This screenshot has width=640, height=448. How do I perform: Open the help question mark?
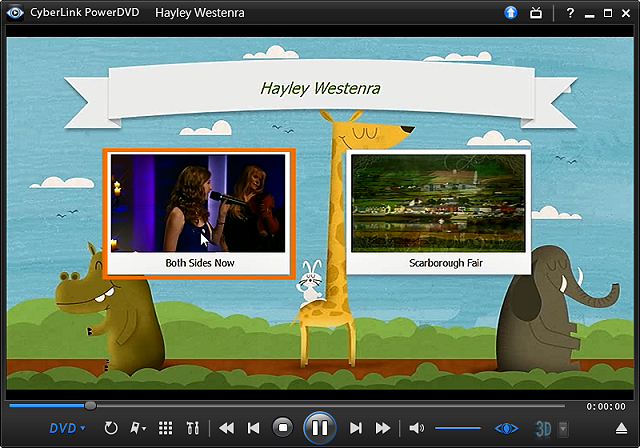point(570,13)
